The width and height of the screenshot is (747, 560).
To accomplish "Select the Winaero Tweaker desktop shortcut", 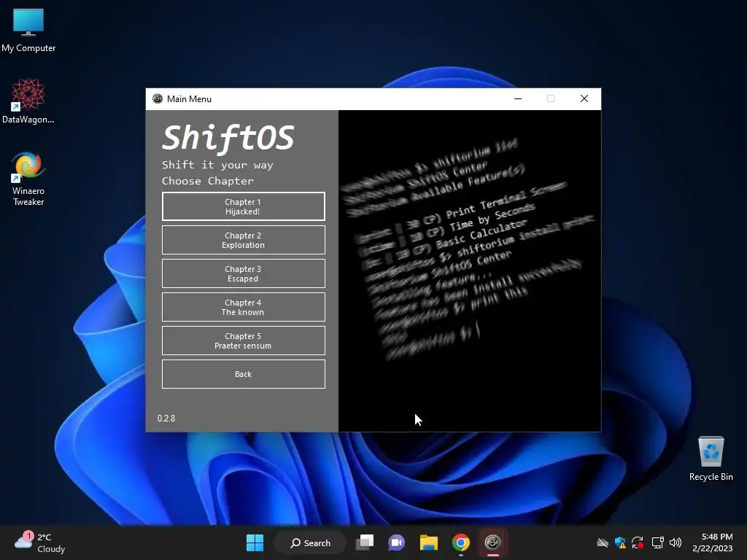I will click(x=28, y=179).
